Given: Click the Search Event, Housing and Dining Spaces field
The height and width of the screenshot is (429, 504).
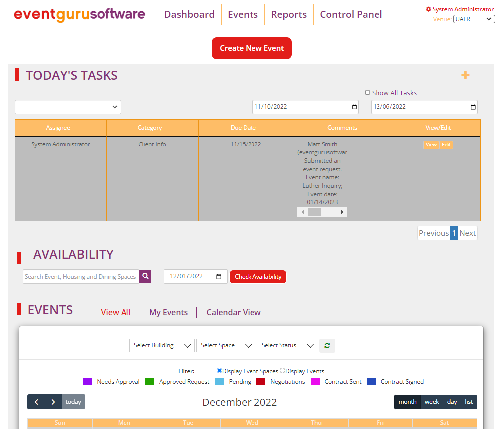Looking at the screenshot, I should [81, 276].
